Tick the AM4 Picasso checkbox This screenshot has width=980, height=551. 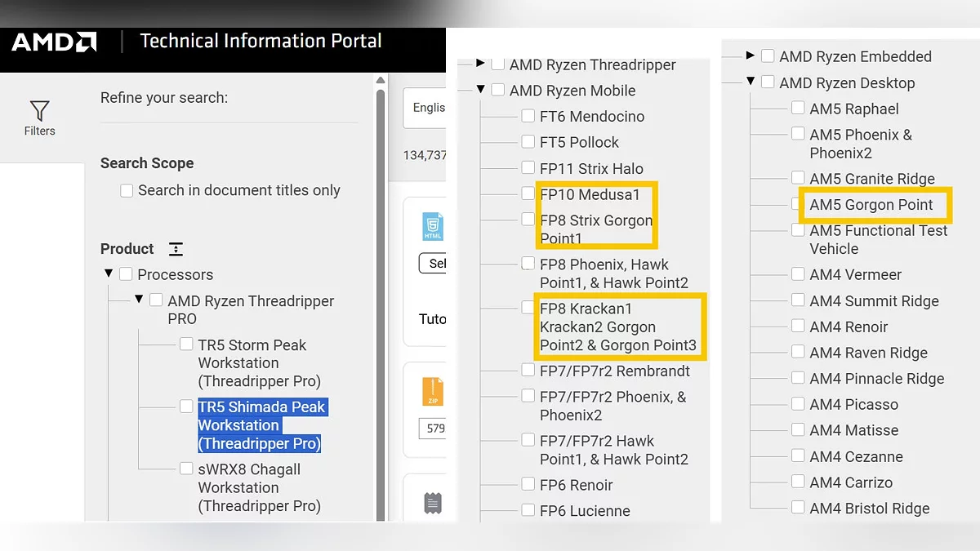(798, 404)
